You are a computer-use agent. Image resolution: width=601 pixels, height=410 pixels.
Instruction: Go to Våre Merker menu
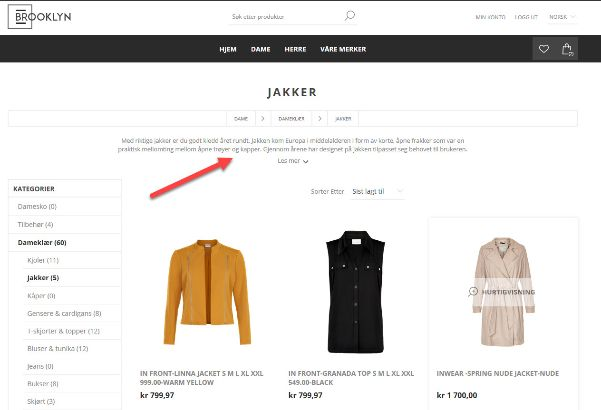[x=343, y=49]
